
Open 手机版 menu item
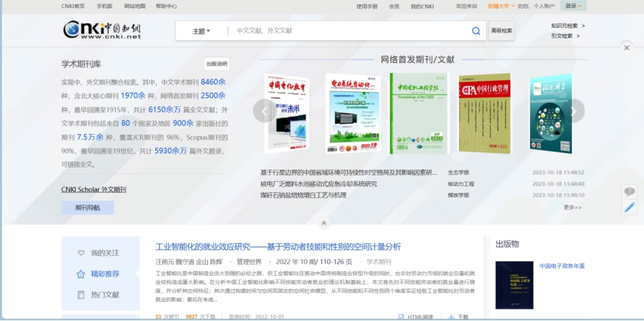[104, 6]
